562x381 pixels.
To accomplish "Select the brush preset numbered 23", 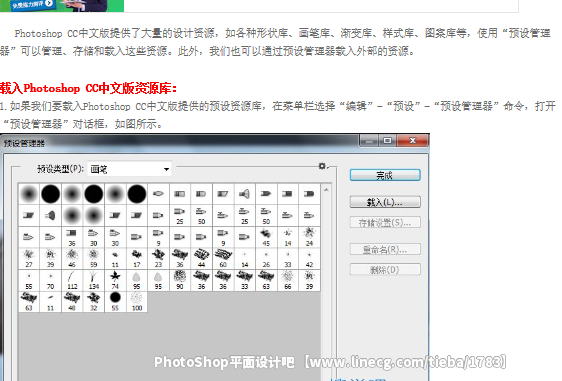I will point(158,259).
